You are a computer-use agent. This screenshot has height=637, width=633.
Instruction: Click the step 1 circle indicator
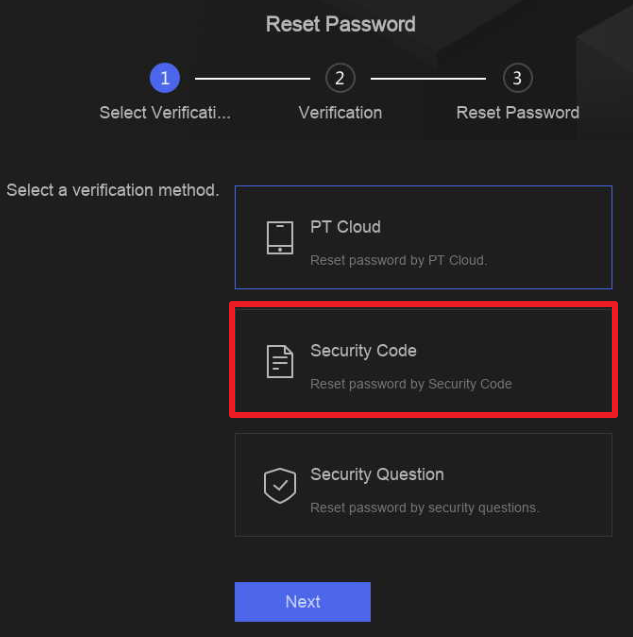164,78
